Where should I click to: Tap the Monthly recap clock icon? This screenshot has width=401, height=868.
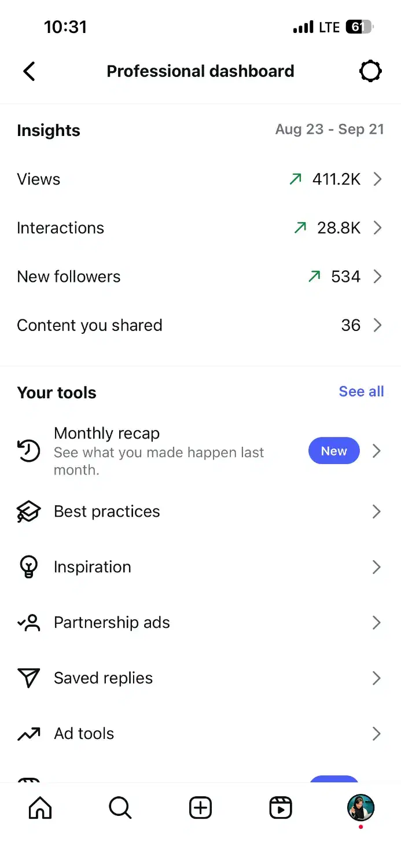[x=29, y=451]
